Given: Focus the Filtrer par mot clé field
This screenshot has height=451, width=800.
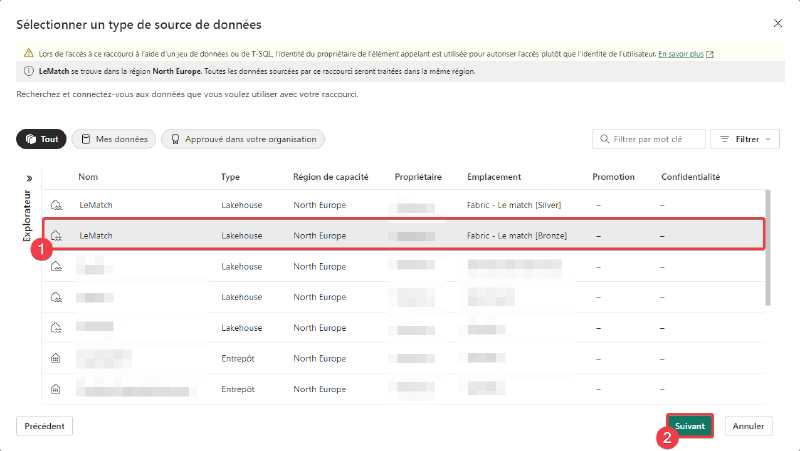Looking at the screenshot, I should tap(649, 139).
